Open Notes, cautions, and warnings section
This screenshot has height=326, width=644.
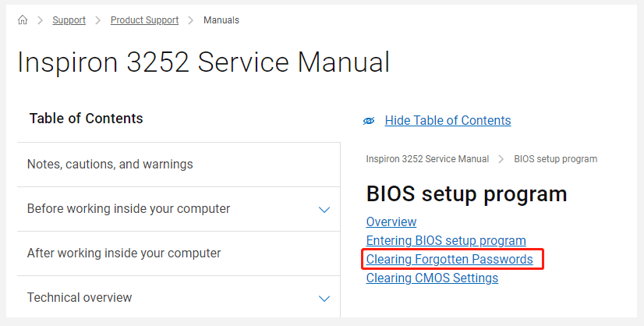(x=110, y=165)
